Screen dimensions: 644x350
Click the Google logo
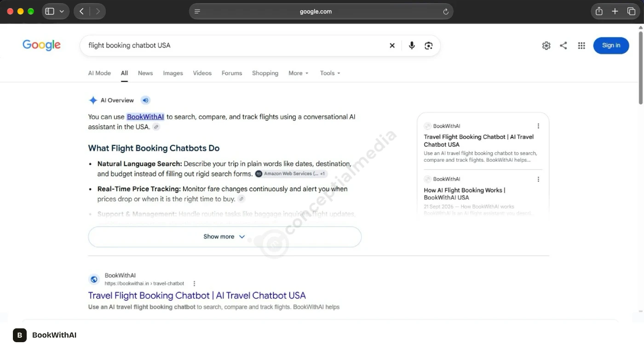[x=41, y=45]
